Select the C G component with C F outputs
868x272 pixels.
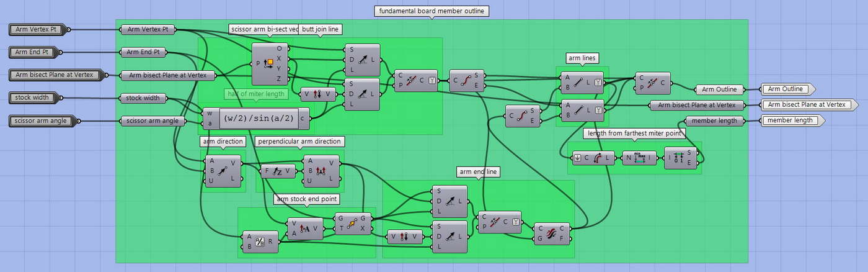(x=553, y=233)
